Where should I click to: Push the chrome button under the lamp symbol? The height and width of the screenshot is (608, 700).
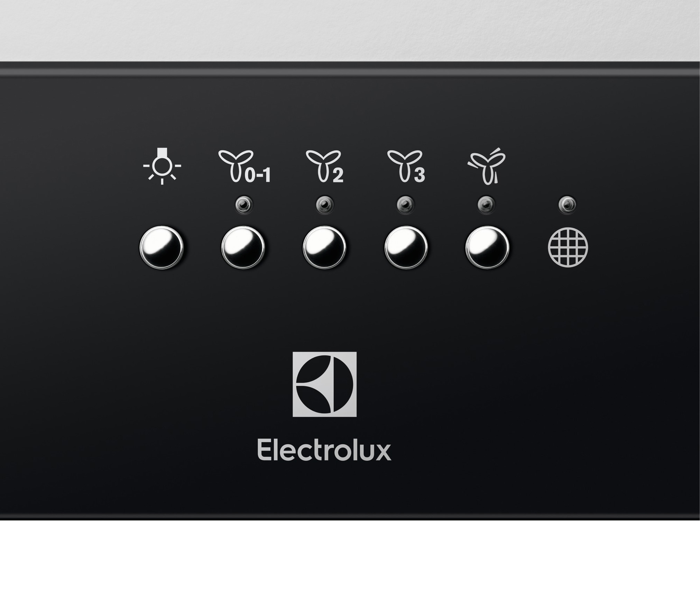click(x=162, y=247)
